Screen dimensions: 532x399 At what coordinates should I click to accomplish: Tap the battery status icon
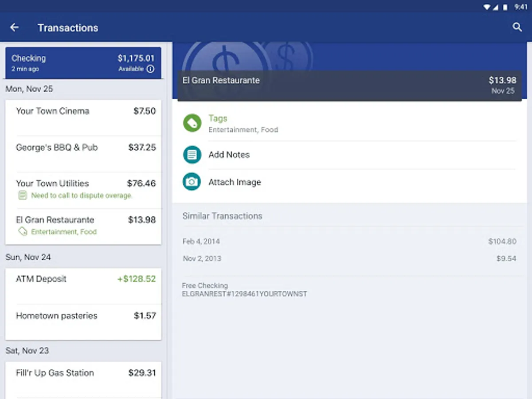[x=505, y=7]
